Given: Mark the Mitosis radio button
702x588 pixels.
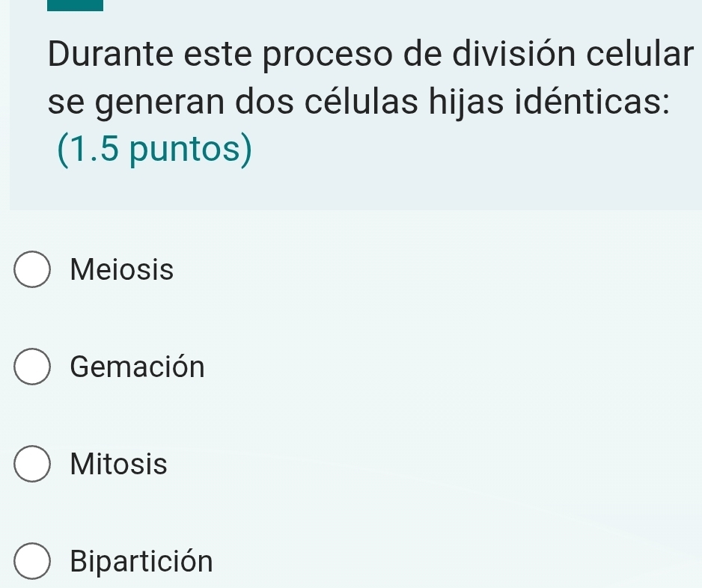Looking at the screenshot, I should click(32, 465).
